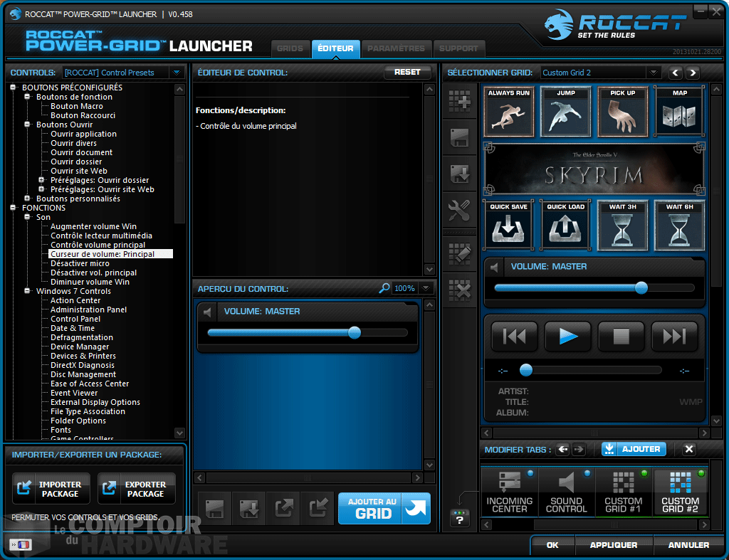This screenshot has width=729, height=560.
Task: Switch to the Paramètres tab
Action: coord(397,48)
